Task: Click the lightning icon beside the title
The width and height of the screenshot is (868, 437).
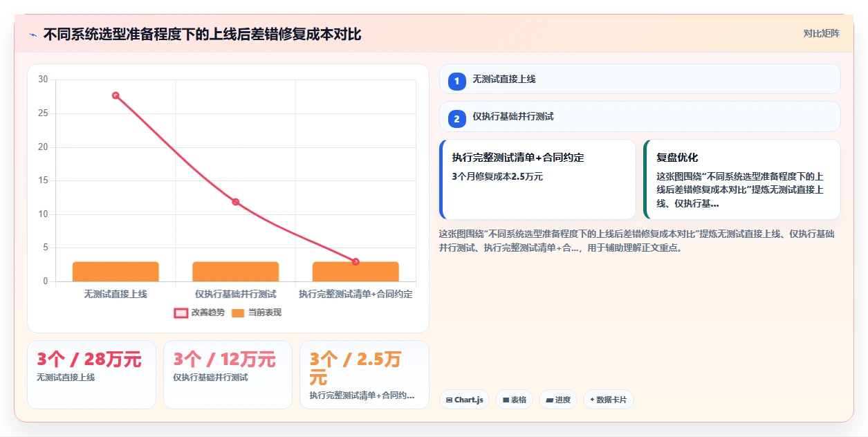Action: [33, 35]
